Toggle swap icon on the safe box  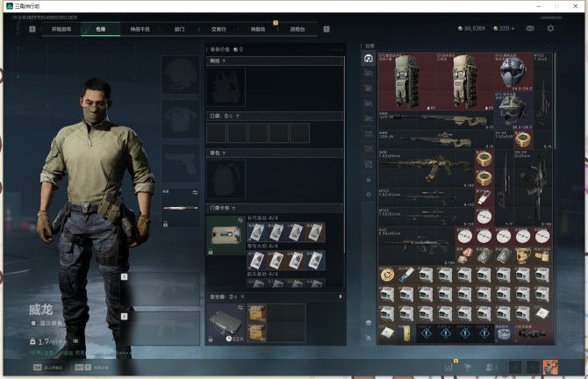click(x=240, y=308)
